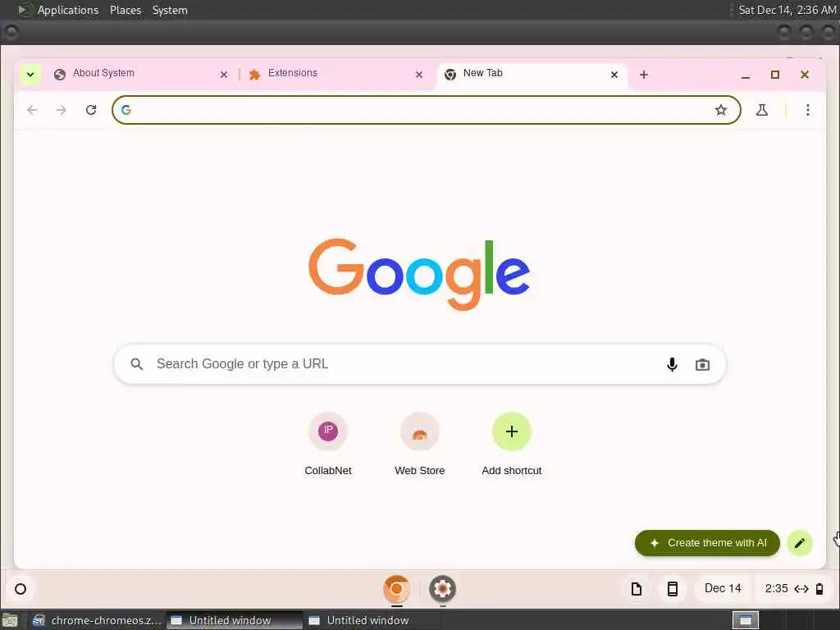
Task: Customize Chrome with the pencil icon
Action: coord(800,543)
